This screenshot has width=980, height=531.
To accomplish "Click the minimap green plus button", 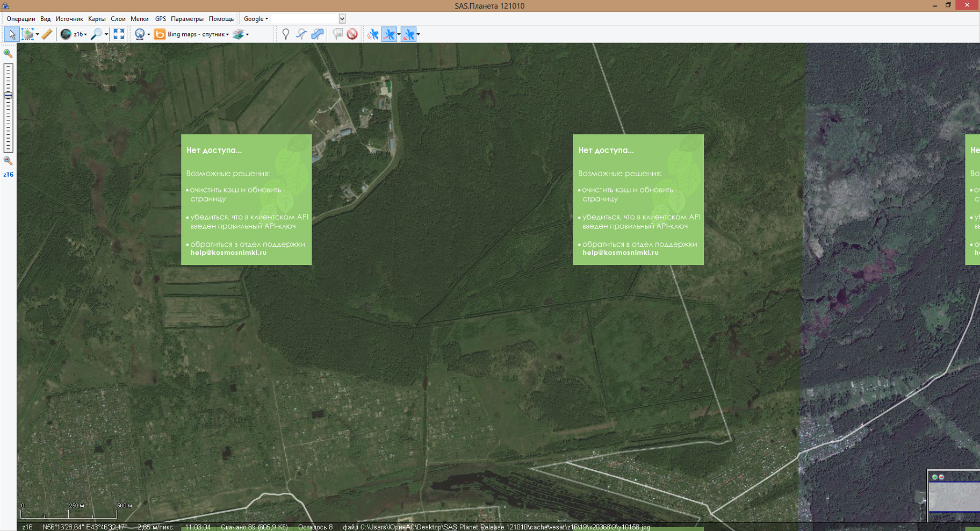I will (x=935, y=477).
